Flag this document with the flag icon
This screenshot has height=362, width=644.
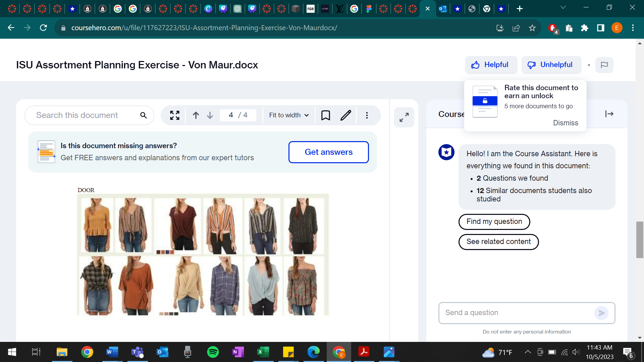coord(604,65)
